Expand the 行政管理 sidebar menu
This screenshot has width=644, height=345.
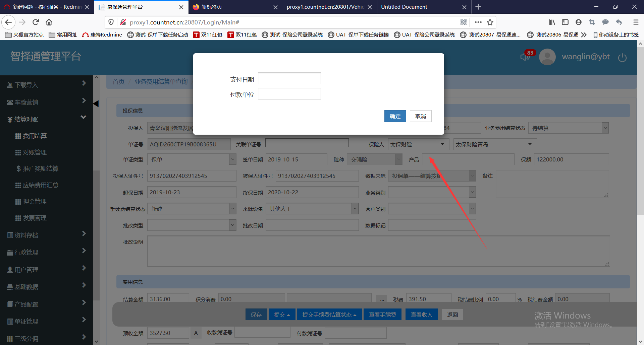click(46, 252)
